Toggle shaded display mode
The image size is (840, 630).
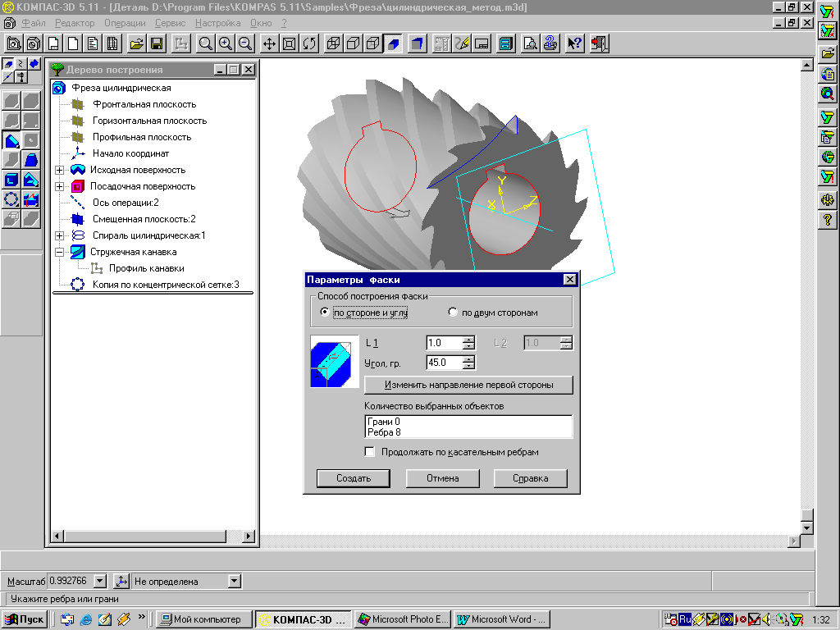tap(393, 43)
